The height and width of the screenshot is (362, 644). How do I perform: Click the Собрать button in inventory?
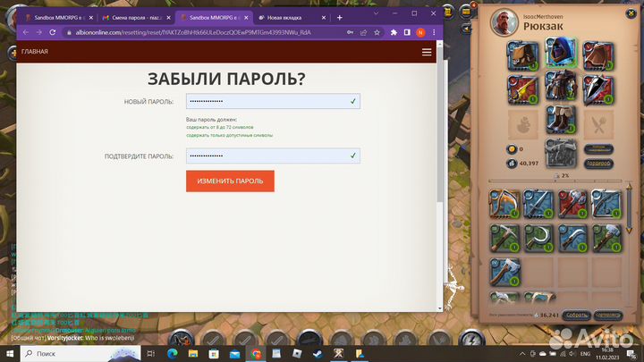(x=576, y=315)
